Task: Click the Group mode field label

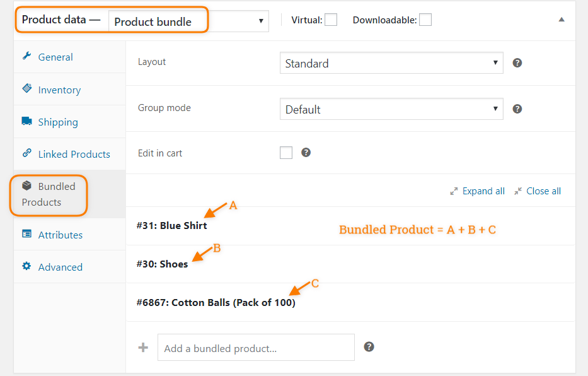Action: (x=164, y=108)
